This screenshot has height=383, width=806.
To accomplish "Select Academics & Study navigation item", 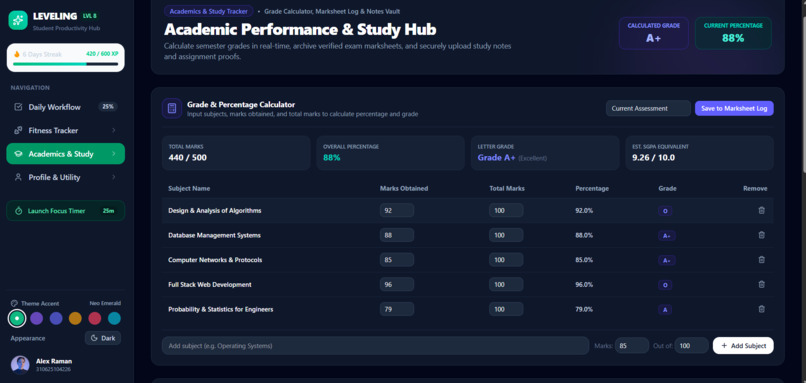I will click(x=65, y=154).
